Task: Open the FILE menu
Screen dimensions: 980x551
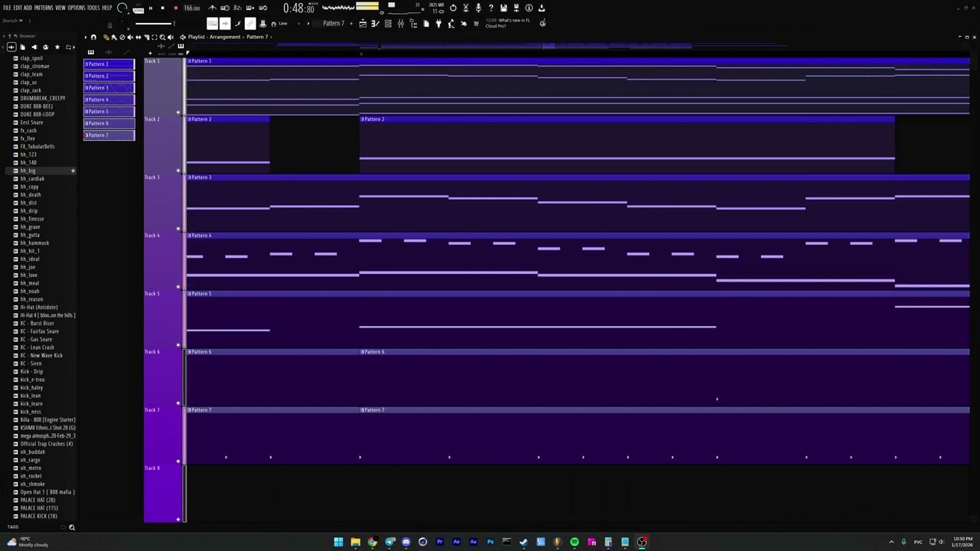Action: [7, 8]
